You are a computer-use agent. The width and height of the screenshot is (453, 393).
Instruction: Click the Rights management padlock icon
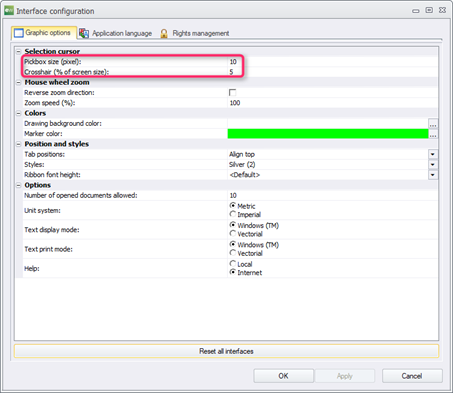tap(164, 33)
